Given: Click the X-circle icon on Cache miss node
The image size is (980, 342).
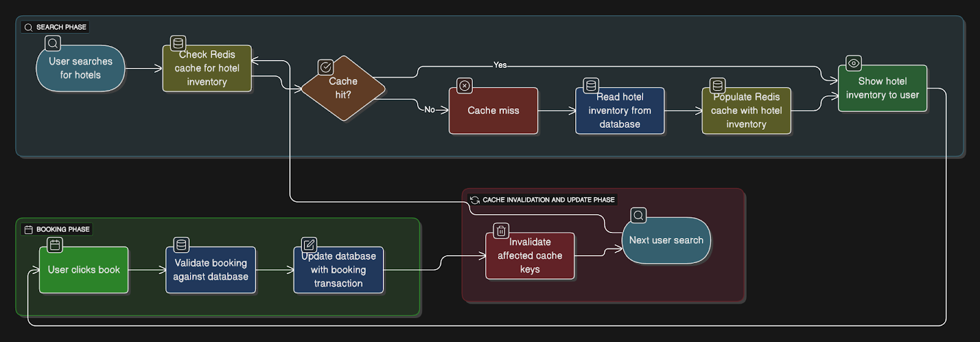Looking at the screenshot, I should [x=464, y=86].
